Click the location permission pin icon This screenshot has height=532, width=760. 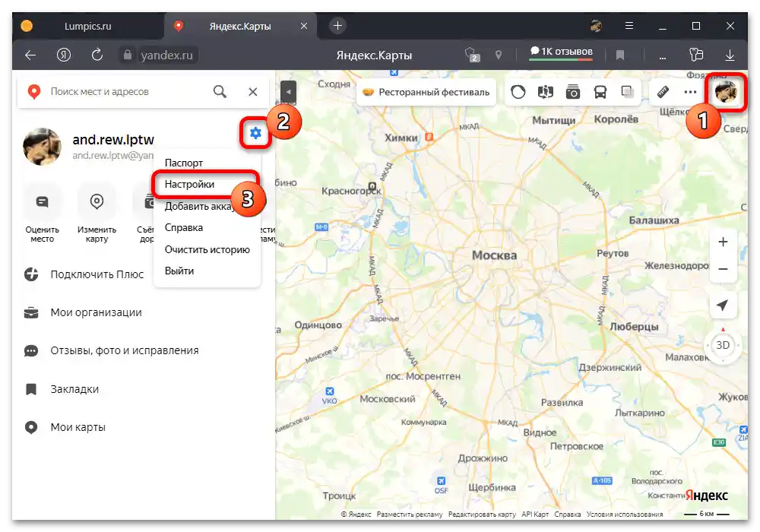499,55
